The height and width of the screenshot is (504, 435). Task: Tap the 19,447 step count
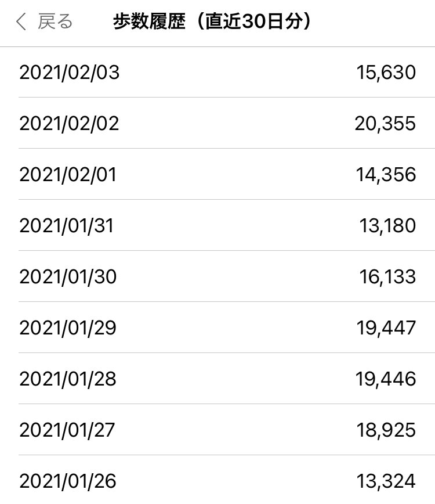pyautogui.click(x=386, y=328)
